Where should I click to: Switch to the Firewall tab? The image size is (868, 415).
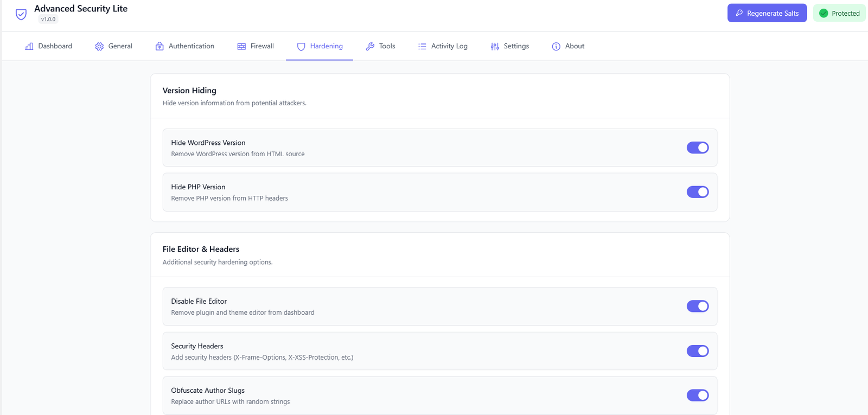tap(261, 47)
